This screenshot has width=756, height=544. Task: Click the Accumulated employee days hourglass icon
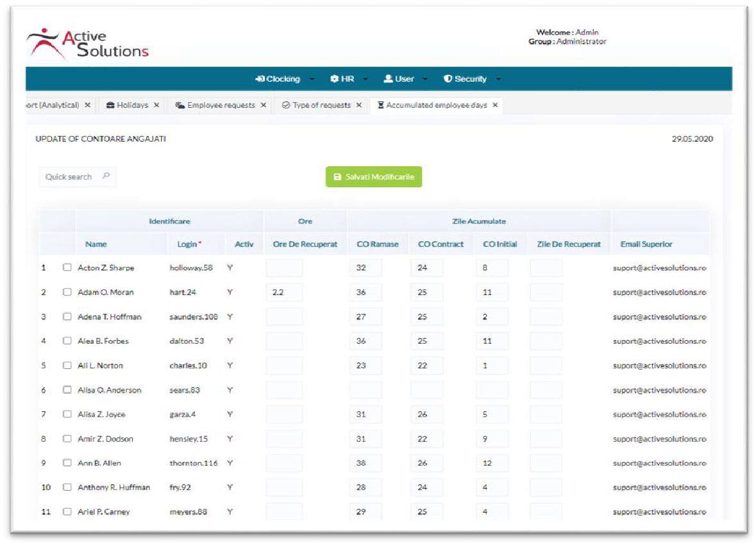pyautogui.click(x=380, y=105)
